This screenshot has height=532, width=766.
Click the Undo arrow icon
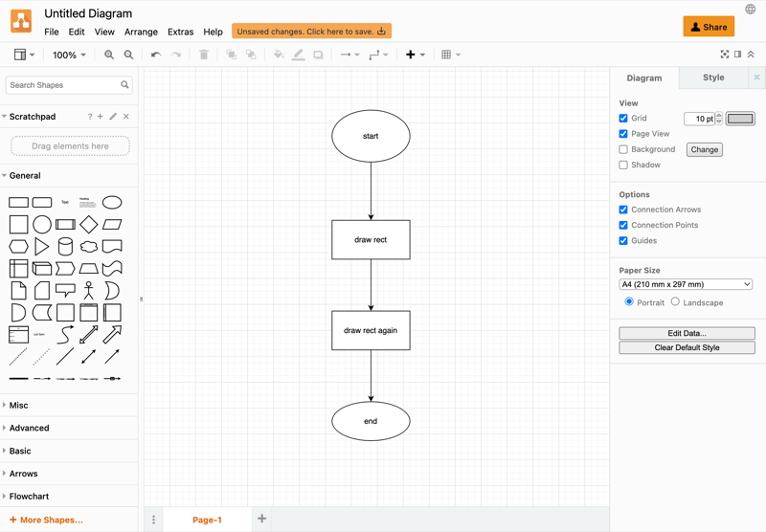[156, 55]
